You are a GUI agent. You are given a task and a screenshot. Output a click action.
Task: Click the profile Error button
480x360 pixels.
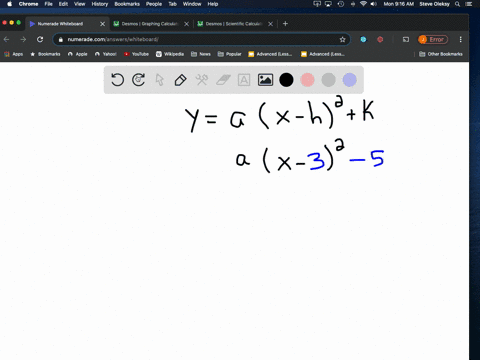(433, 39)
